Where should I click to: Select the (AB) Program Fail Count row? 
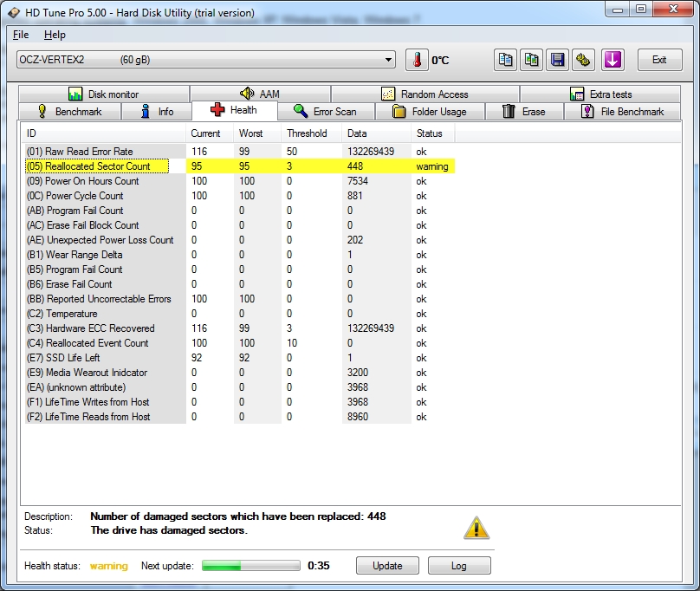[x=240, y=211]
